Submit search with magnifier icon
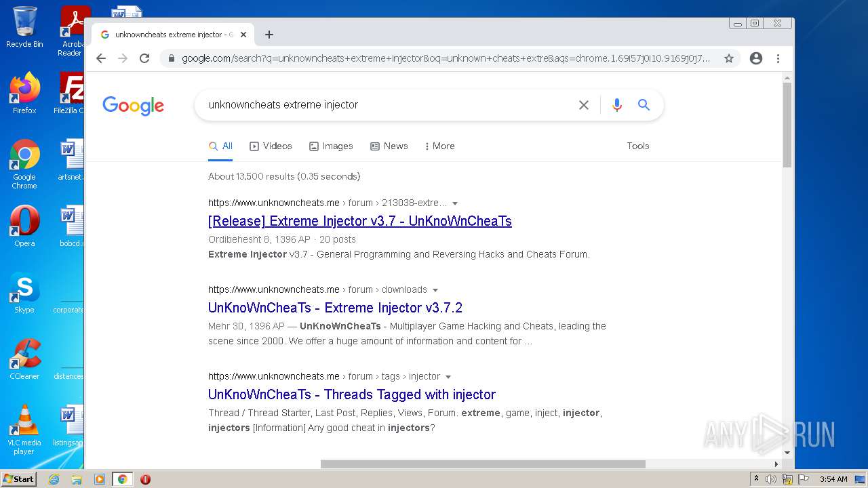868x488 pixels. [x=644, y=105]
